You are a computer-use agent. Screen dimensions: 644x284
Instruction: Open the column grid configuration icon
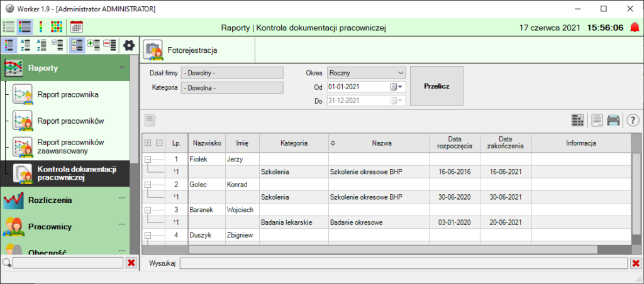pos(577,120)
